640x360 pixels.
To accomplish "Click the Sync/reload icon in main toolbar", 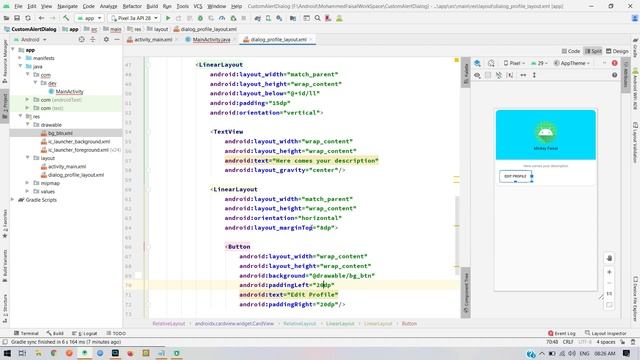I will point(28,18).
